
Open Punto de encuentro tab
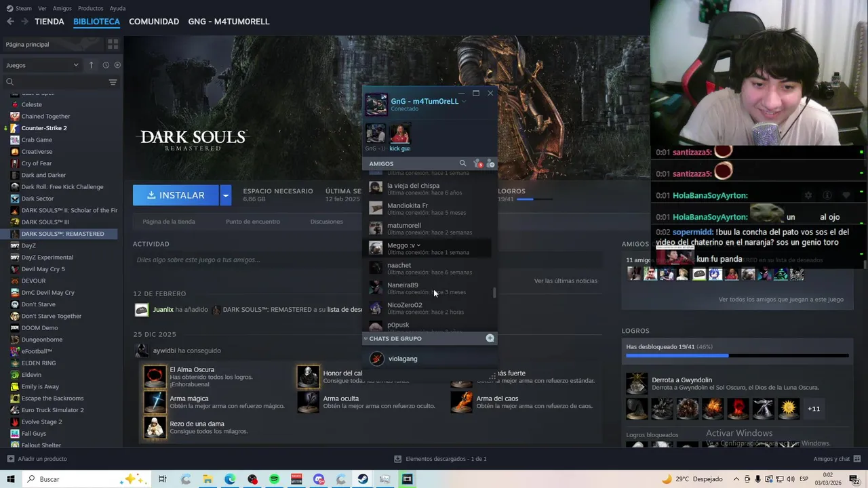[252, 222]
